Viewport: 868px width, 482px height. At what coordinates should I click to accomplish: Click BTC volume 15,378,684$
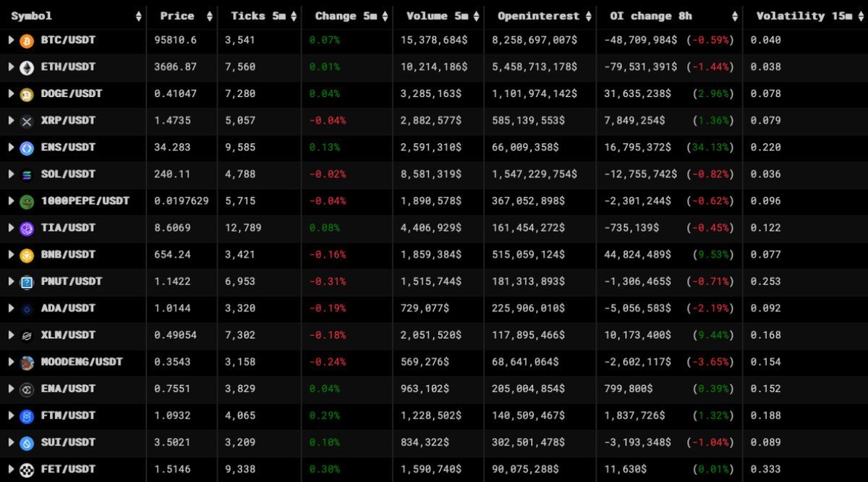[434, 40]
